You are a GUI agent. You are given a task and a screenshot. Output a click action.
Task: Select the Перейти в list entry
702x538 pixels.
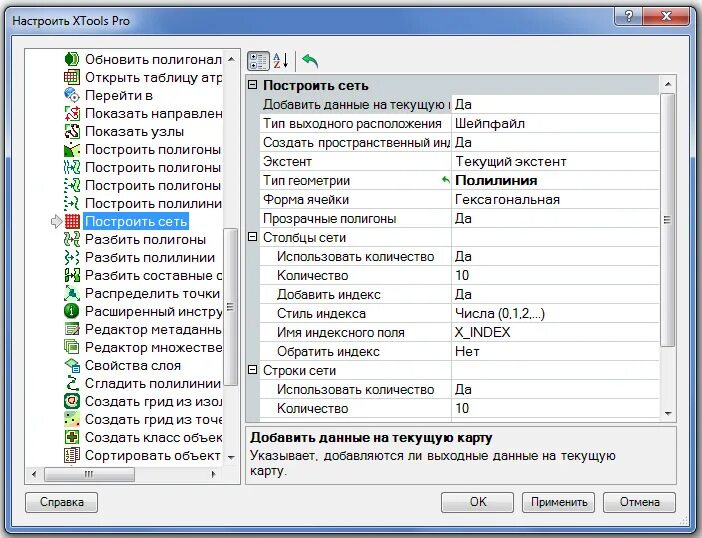coord(119,95)
